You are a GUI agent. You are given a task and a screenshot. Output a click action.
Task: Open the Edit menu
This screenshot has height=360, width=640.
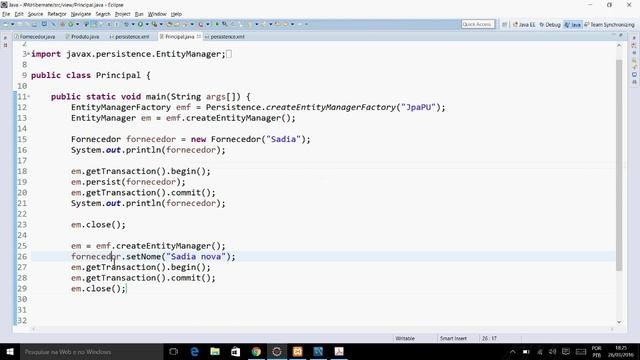(x=19, y=14)
